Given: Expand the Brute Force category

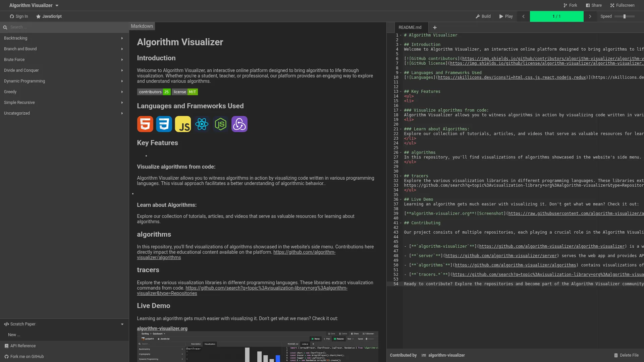Looking at the screenshot, I should click(64, 60).
